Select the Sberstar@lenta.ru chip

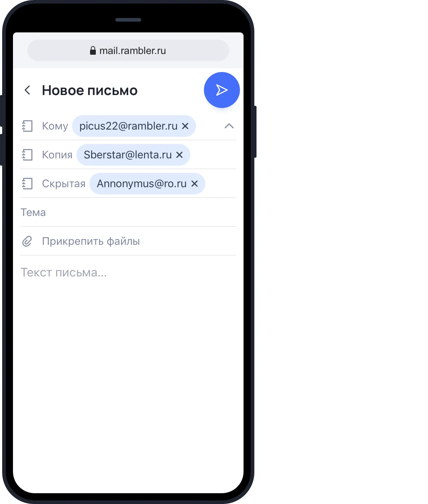128,155
